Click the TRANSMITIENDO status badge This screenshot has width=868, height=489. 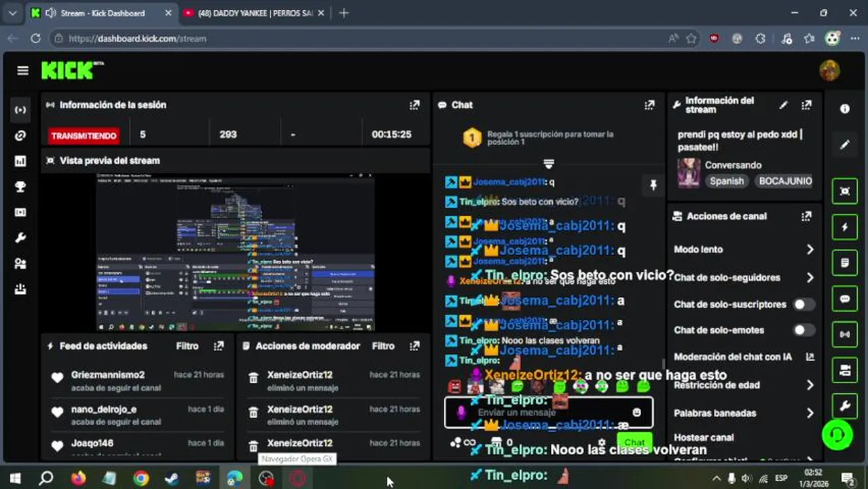[x=84, y=136]
